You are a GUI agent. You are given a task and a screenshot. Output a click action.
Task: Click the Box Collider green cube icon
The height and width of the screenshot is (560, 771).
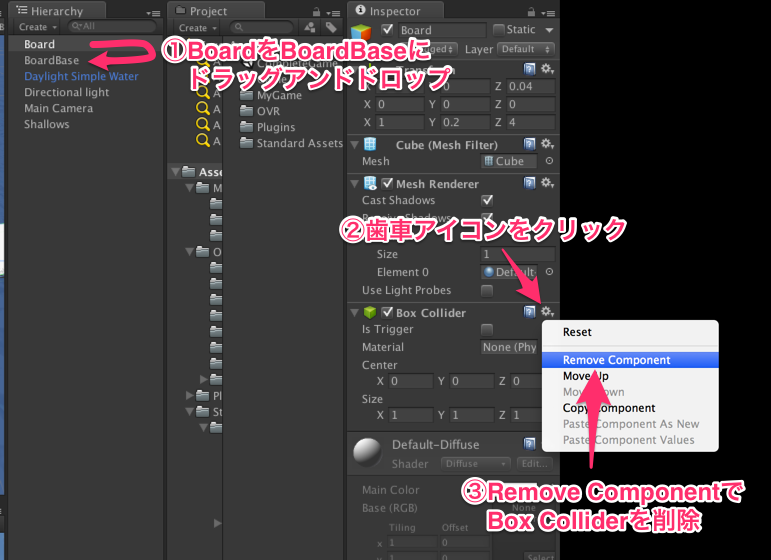370,313
